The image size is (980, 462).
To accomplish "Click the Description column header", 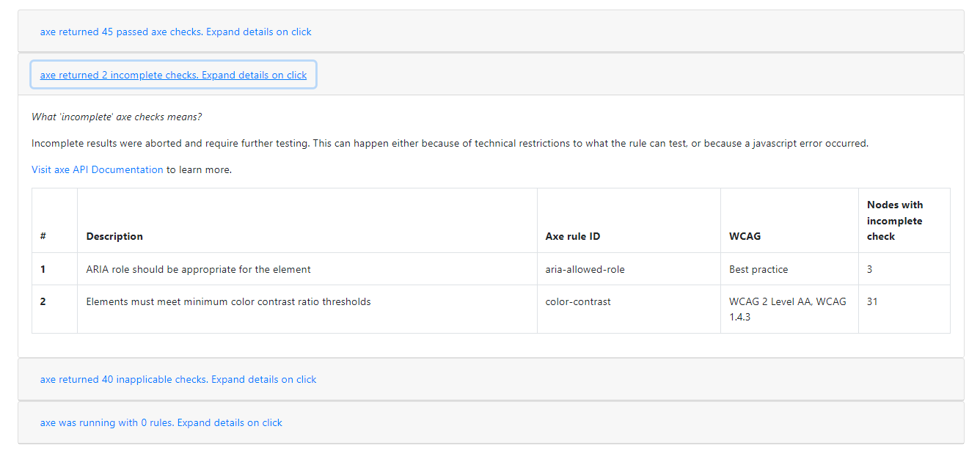I will pyautogui.click(x=114, y=236).
